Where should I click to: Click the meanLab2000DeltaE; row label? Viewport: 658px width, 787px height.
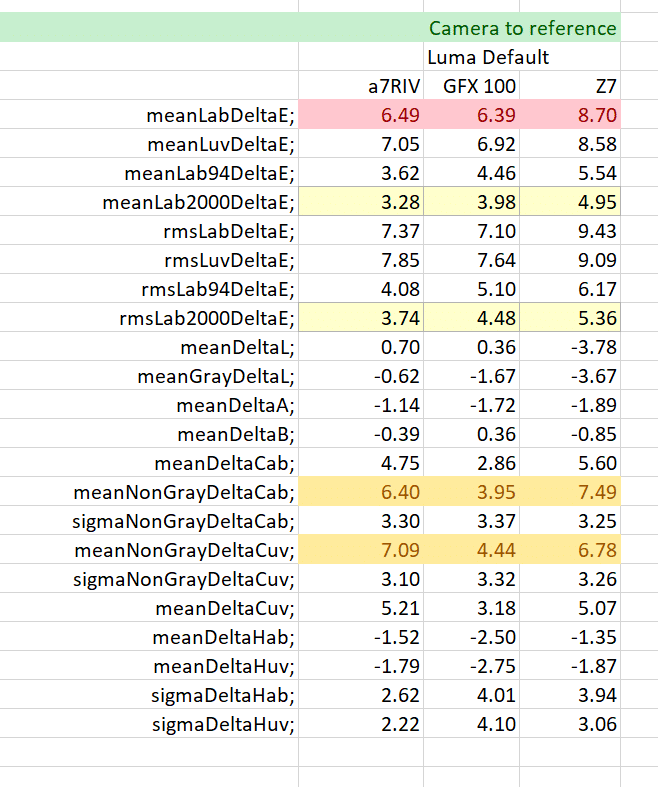199,202
